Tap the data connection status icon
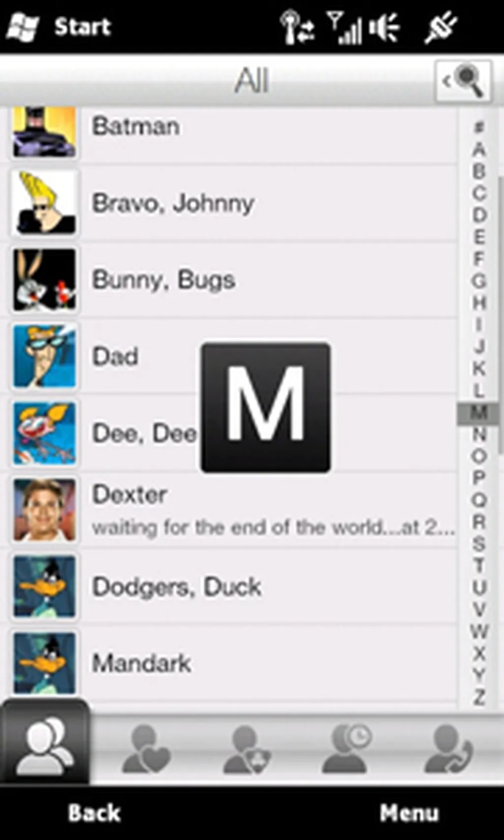 point(297,28)
